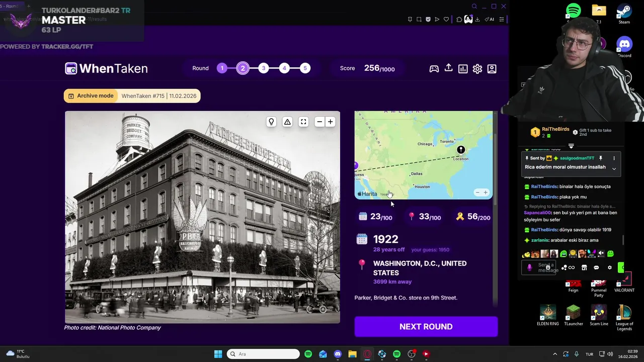Click the taskbar Ara search box
The height and width of the screenshot is (362, 644).
coord(264,354)
